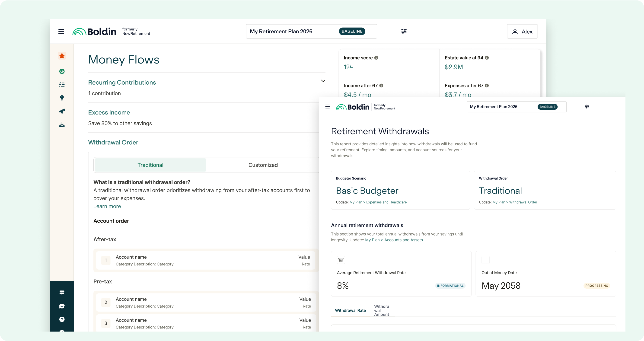Click the question mark help icon
The width and height of the screenshot is (644, 341).
pos(62,319)
